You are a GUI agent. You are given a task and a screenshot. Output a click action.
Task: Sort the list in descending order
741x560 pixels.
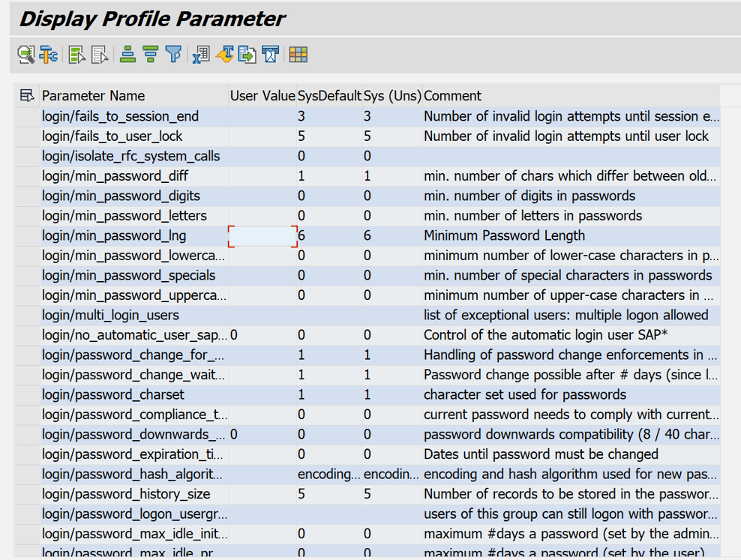(x=151, y=54)
